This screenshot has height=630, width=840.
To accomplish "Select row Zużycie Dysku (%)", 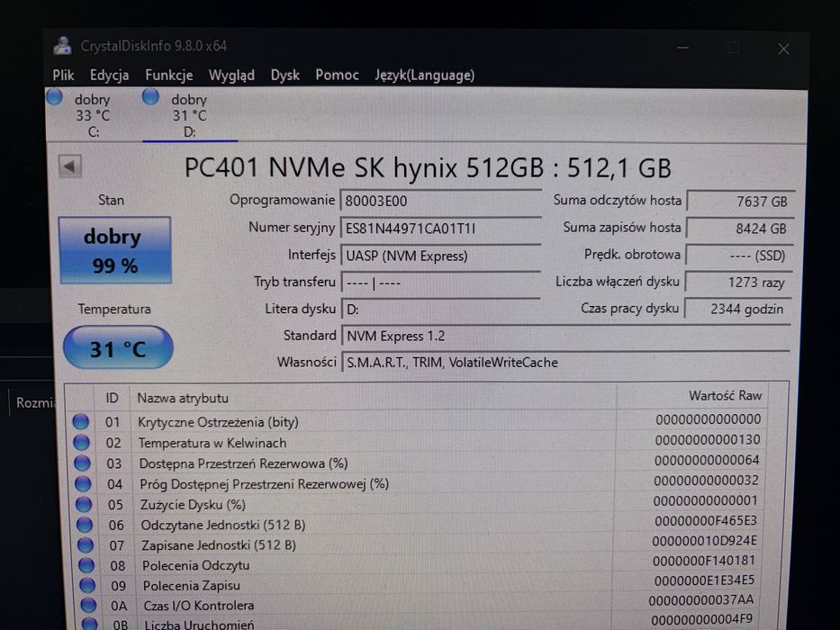I will pyautogui.click(x=418, y=504).
